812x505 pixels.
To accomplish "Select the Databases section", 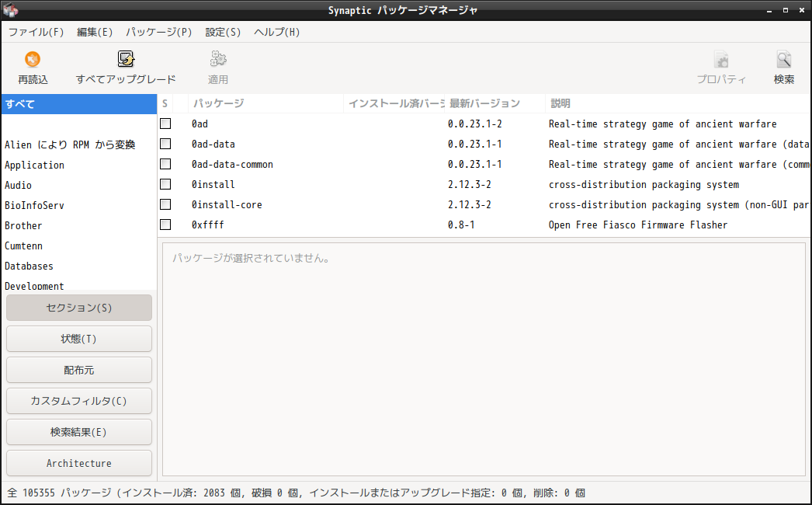I will (x=79, y=266).
